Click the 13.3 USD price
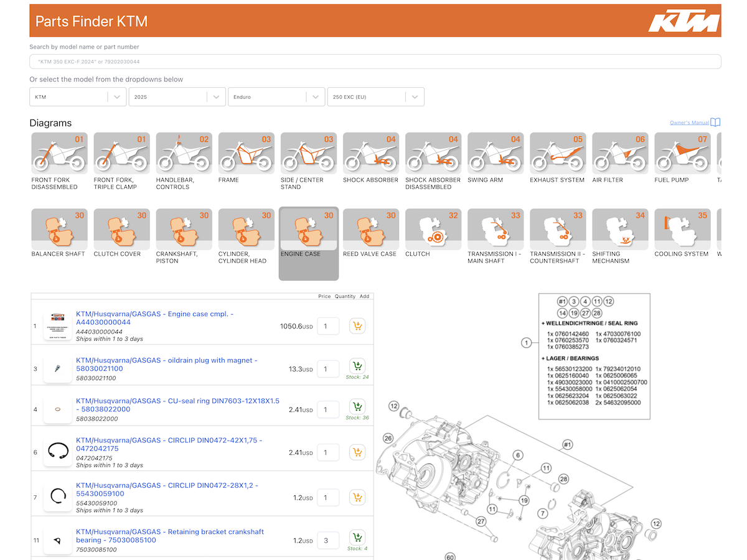747x560 pixels. [x=301, y=369]
